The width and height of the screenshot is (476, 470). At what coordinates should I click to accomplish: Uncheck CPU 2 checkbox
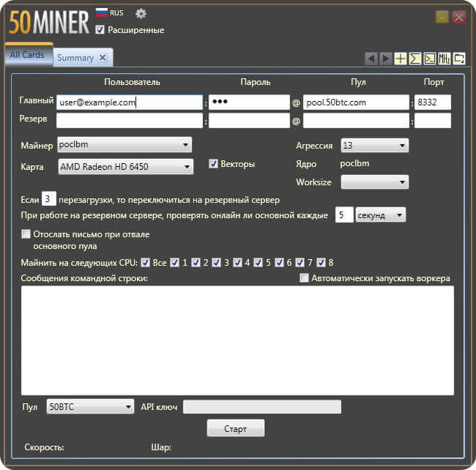[x=196, y=263]
